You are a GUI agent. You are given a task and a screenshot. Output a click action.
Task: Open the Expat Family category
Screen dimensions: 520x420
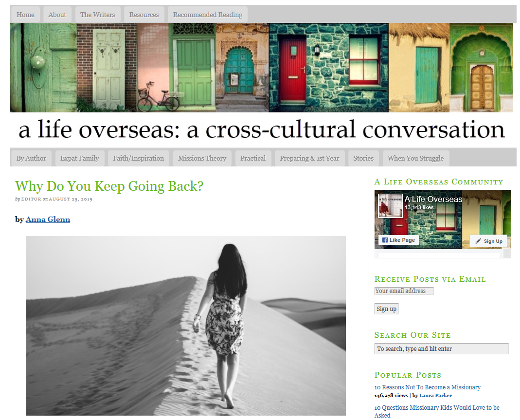point(80,158)
